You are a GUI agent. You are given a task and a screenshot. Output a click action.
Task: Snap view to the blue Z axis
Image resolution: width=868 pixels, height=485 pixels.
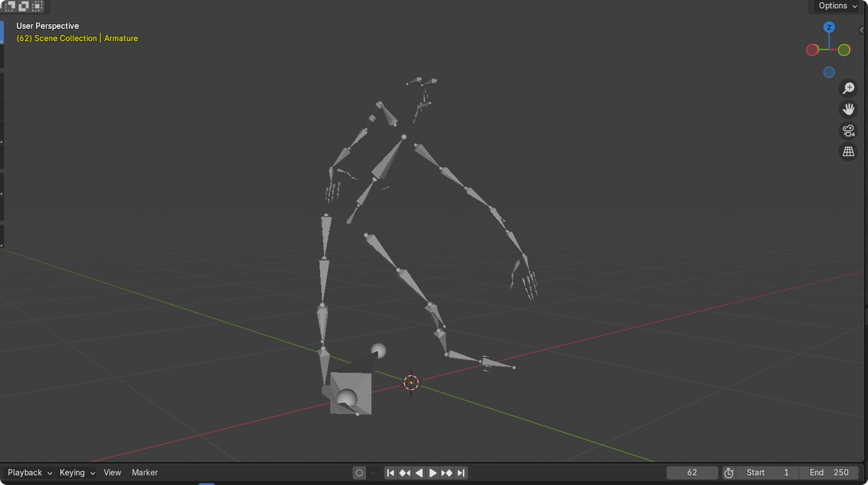tap(829, 27)
